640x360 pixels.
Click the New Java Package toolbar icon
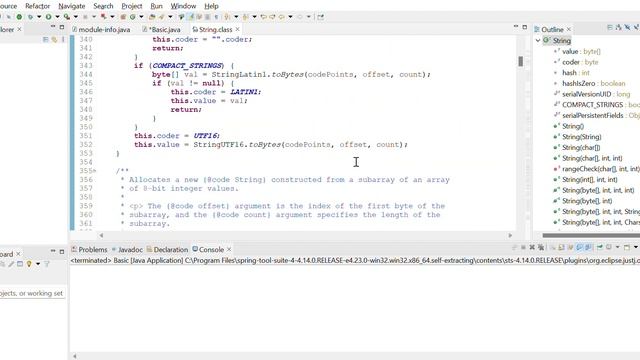click(x=123, y=17)
